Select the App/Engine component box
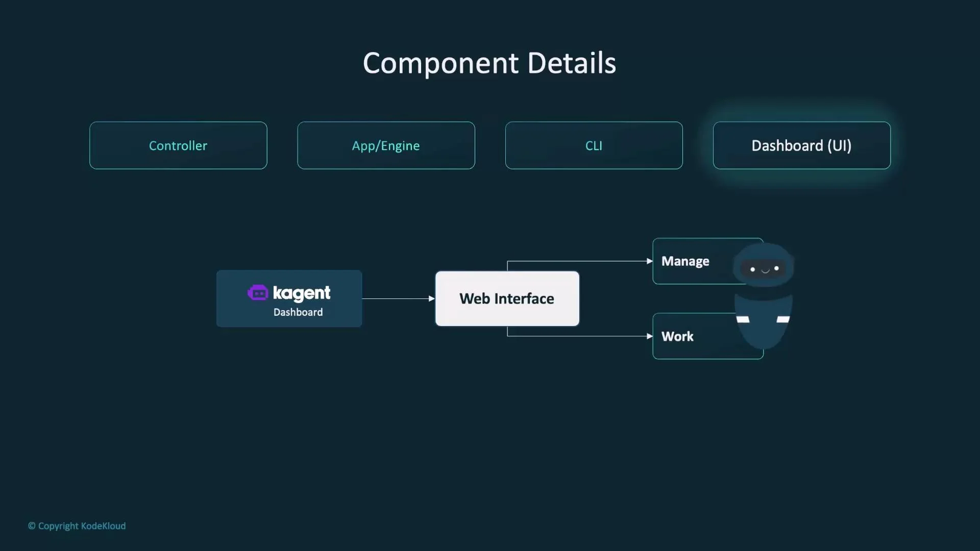Screen dimensions: 980x551 coord(386,145)
